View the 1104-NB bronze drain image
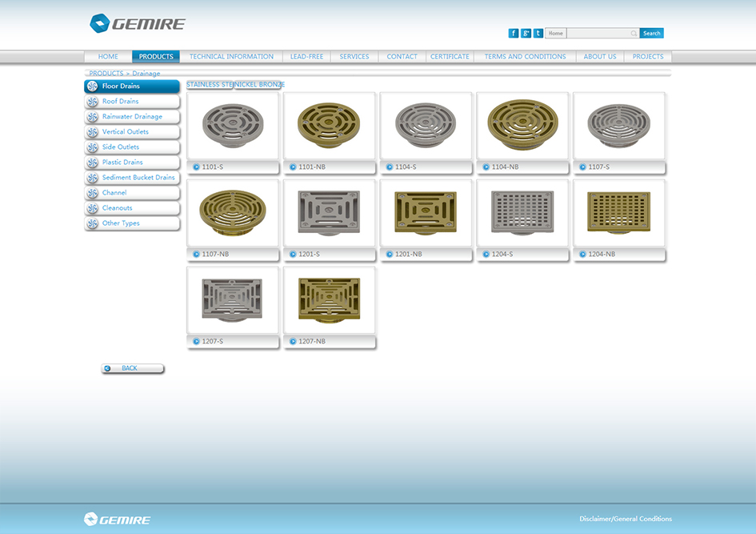The height and width of the screenshot is (534, 756). [x=522, y=126]
